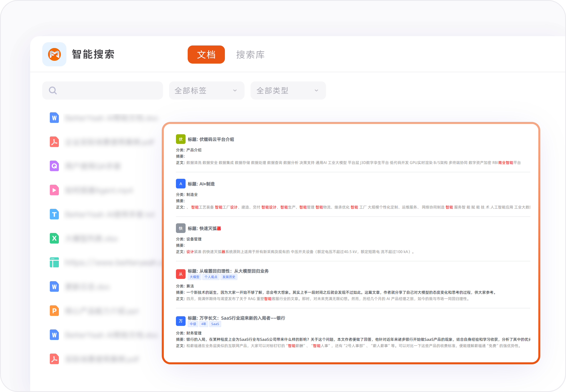Click the green 伏 result avatar icon
Screen dimensions: 566x392
point(181,139)
